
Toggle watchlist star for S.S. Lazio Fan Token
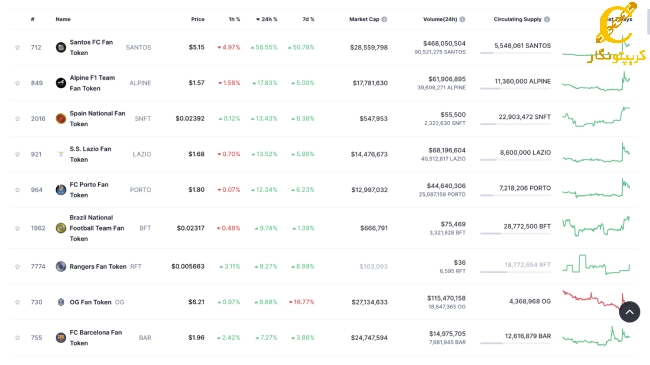(17, 154)
